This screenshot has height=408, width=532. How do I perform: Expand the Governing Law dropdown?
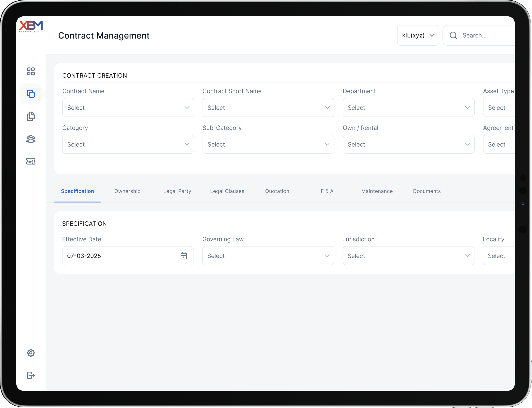tap(268, 256)
